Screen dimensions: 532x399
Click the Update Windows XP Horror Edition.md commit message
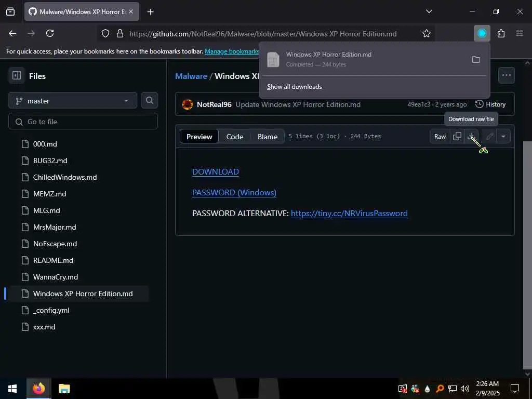[x=298, y=104]
